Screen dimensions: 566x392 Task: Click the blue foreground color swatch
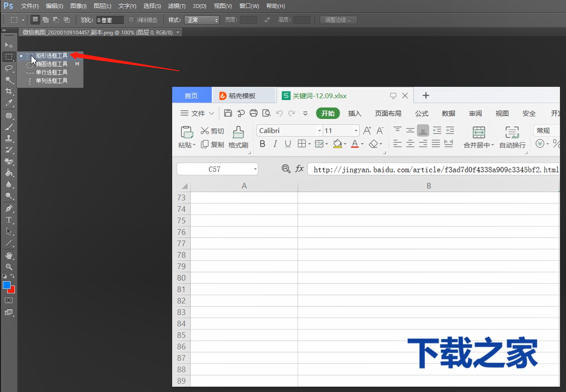point(7,285)
